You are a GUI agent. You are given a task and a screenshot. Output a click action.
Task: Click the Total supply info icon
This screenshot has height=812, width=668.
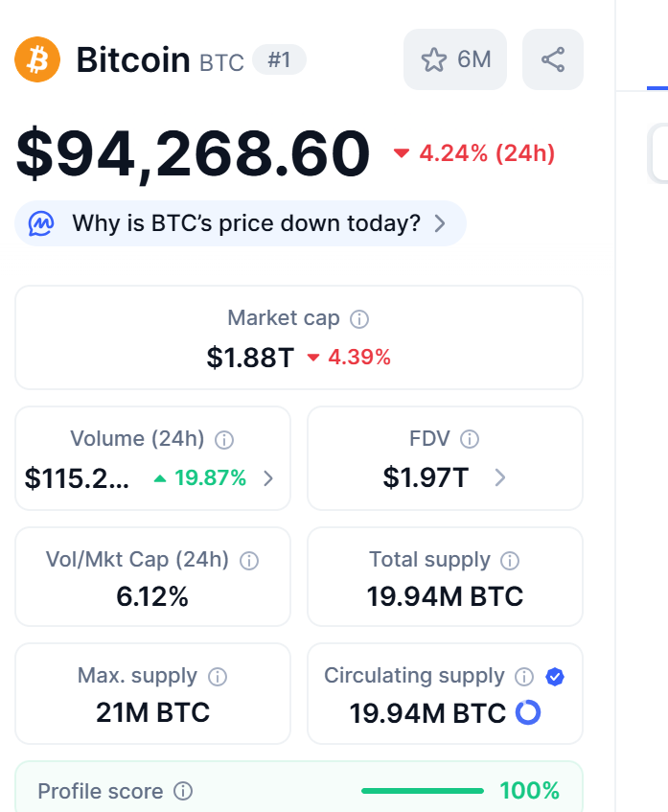pos(510,561)
